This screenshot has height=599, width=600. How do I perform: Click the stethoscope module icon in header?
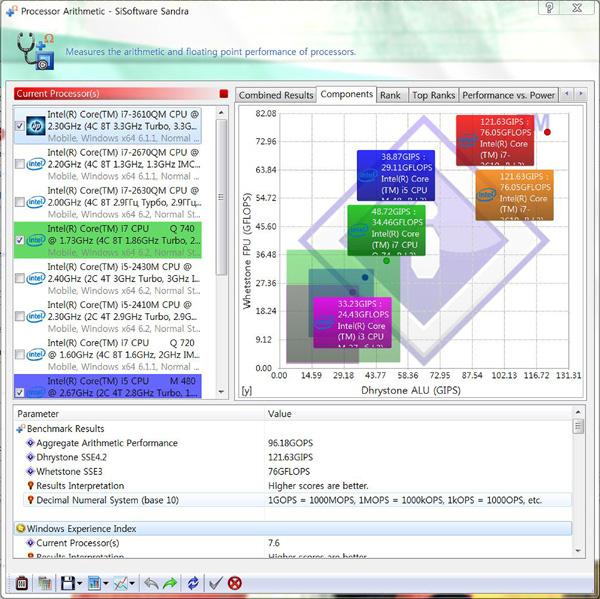click(36, 51)
